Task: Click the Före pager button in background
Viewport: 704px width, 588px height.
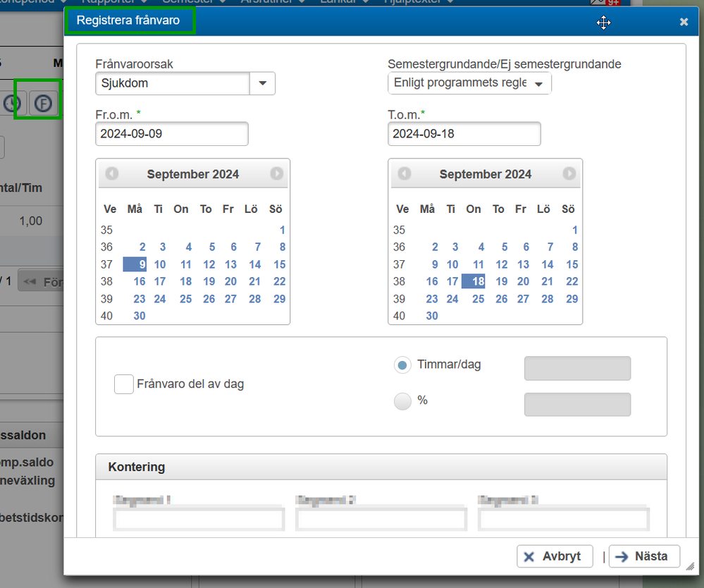Action: (42, 281)
